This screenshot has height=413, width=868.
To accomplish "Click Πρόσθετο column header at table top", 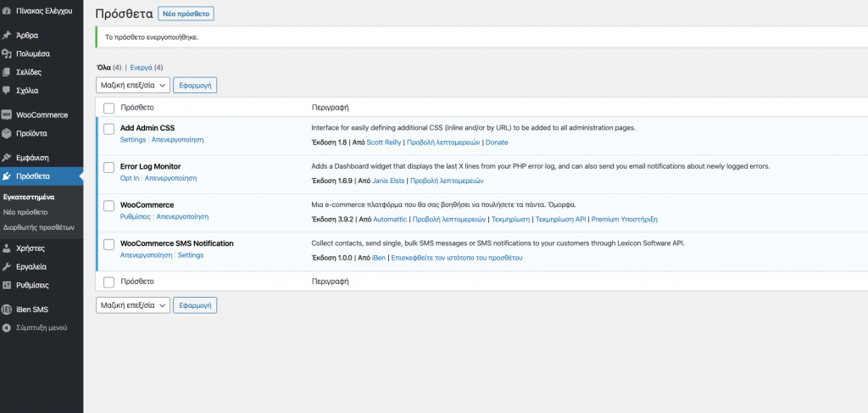I will coord(137,108).
